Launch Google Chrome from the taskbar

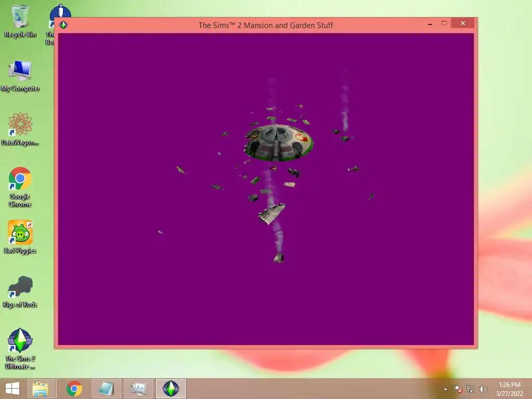pos(74,389)
